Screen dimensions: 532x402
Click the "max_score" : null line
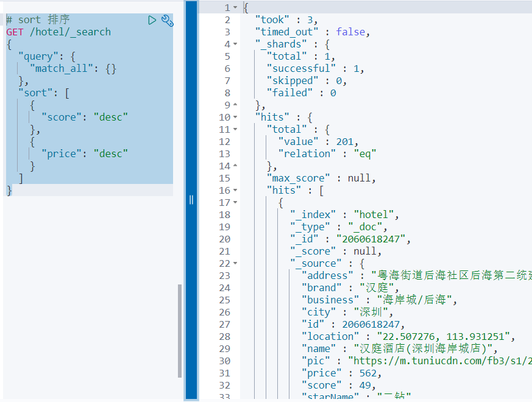click(321, 178)
